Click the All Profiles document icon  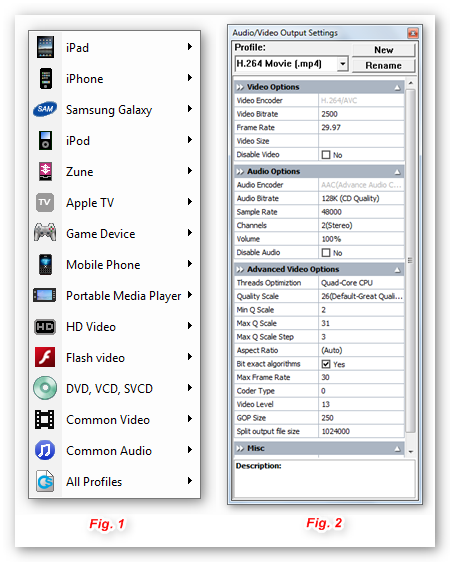45,481
